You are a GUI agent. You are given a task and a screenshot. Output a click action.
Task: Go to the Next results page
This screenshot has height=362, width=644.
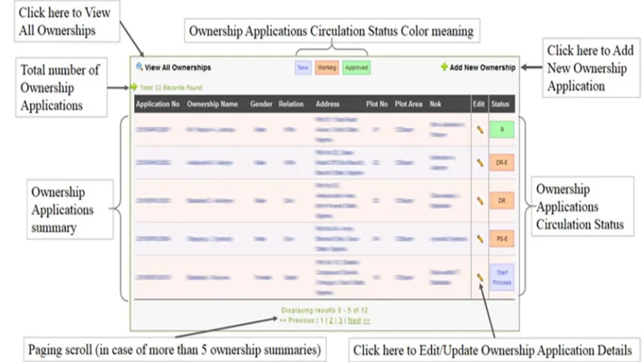coord(359,320)
